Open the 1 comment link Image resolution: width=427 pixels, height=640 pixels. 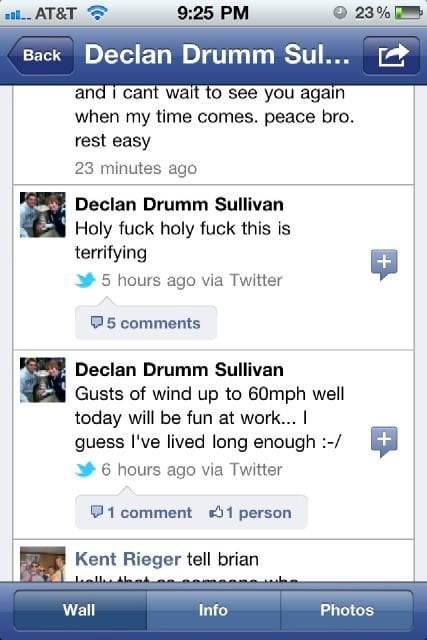click(x=141, y=513)
